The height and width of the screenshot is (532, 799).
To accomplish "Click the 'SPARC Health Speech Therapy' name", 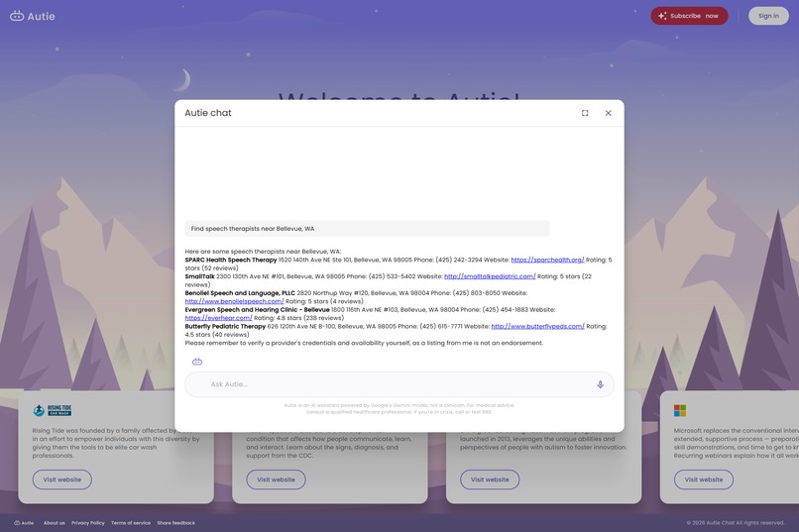I will pyautogui.click(x=231, y=260).
